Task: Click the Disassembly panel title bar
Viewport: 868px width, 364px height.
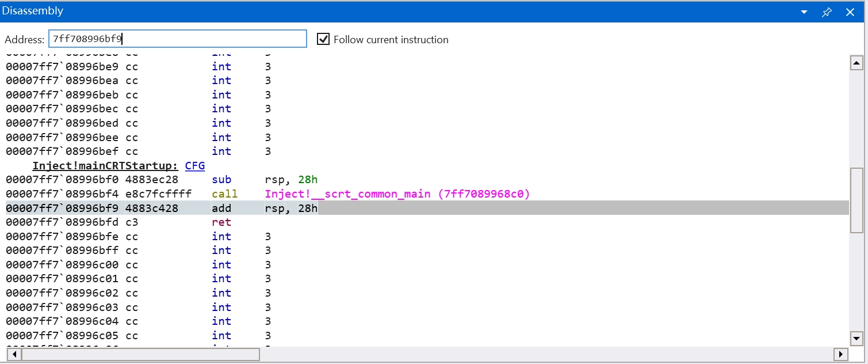Action: (403, 12)
